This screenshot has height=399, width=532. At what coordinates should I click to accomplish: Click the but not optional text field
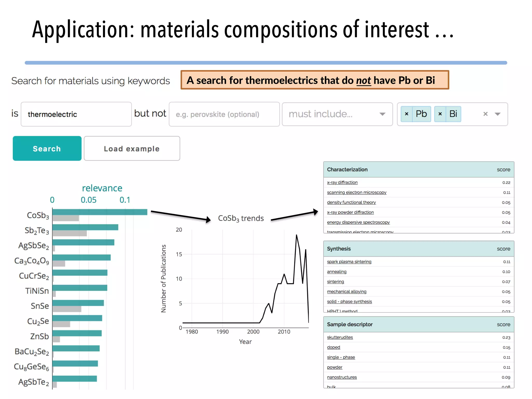(224, 114)
